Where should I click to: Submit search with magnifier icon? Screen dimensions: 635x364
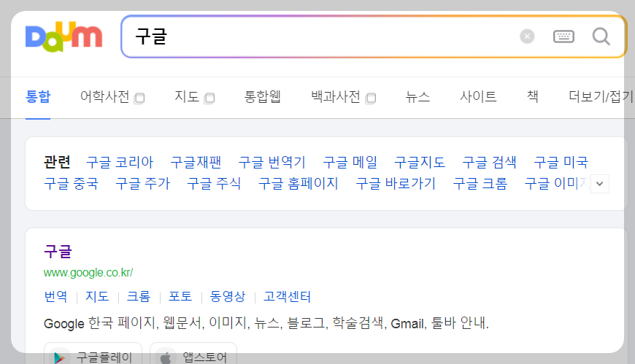pyautogui.click(x=601, y=36)
